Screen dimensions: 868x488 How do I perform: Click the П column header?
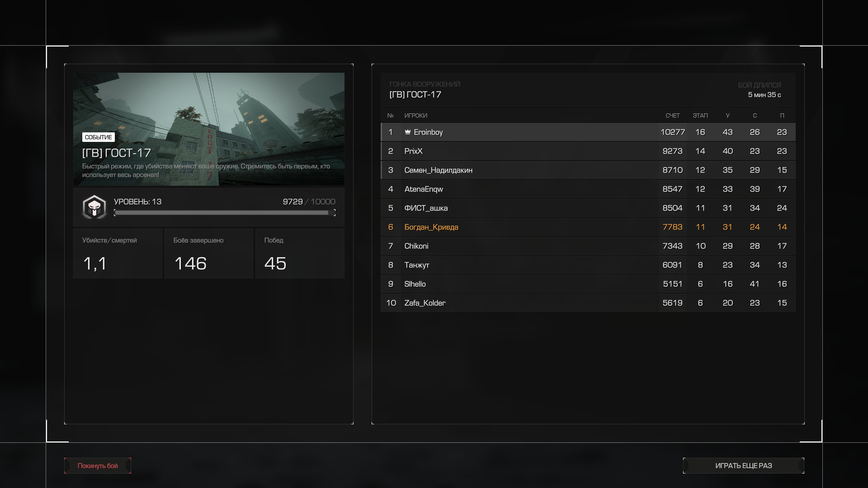(782, 116)
